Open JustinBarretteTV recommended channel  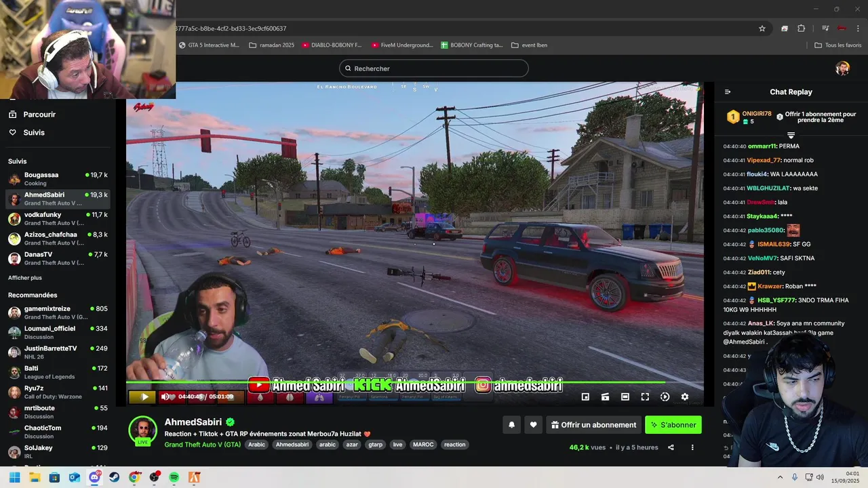click(x=58, y=352)
